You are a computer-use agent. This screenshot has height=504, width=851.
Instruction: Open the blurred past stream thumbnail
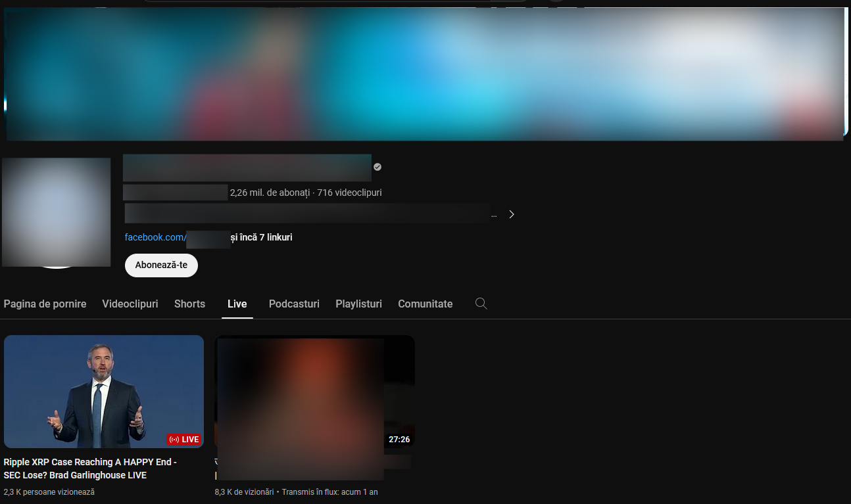pos(314,391)
